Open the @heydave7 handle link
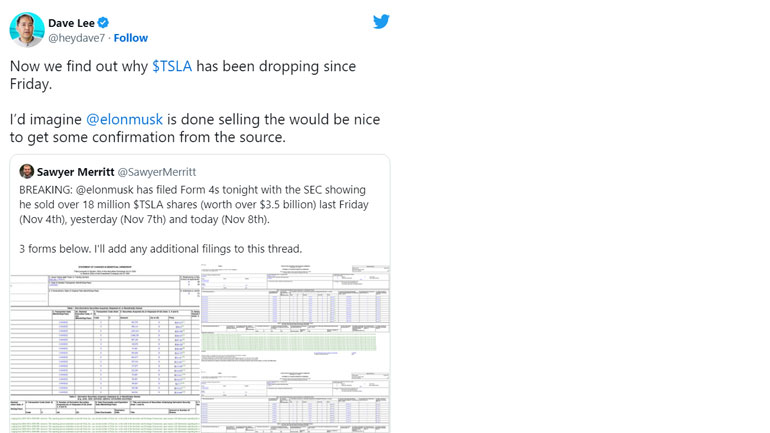Image resolution: width=770 pixels, height=433 pixels. point(75,38)
